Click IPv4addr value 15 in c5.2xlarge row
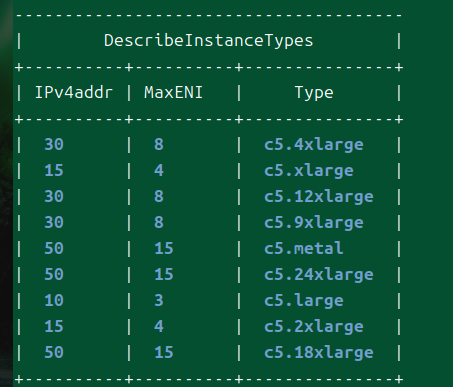This screenshot has width=453, height=387. coord(54,326)
